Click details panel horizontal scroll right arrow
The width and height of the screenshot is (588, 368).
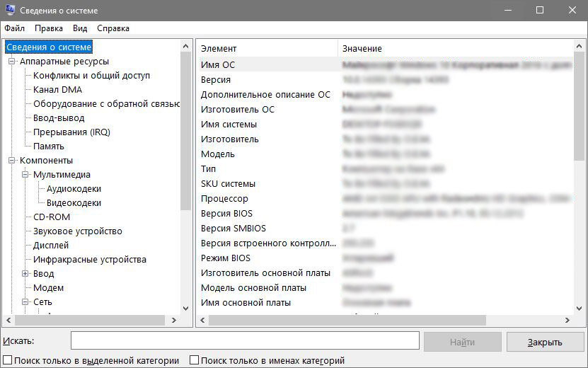click(567, 321)
